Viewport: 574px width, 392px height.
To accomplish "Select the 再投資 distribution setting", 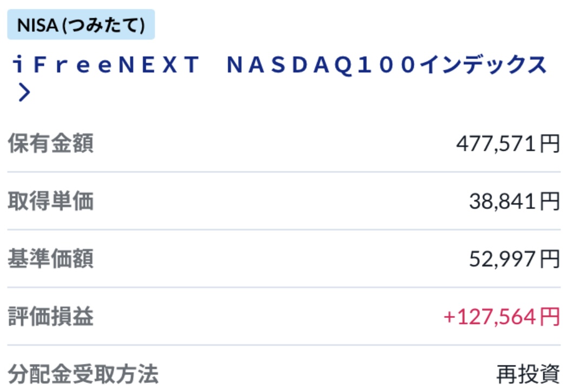I will pos(528,374).
